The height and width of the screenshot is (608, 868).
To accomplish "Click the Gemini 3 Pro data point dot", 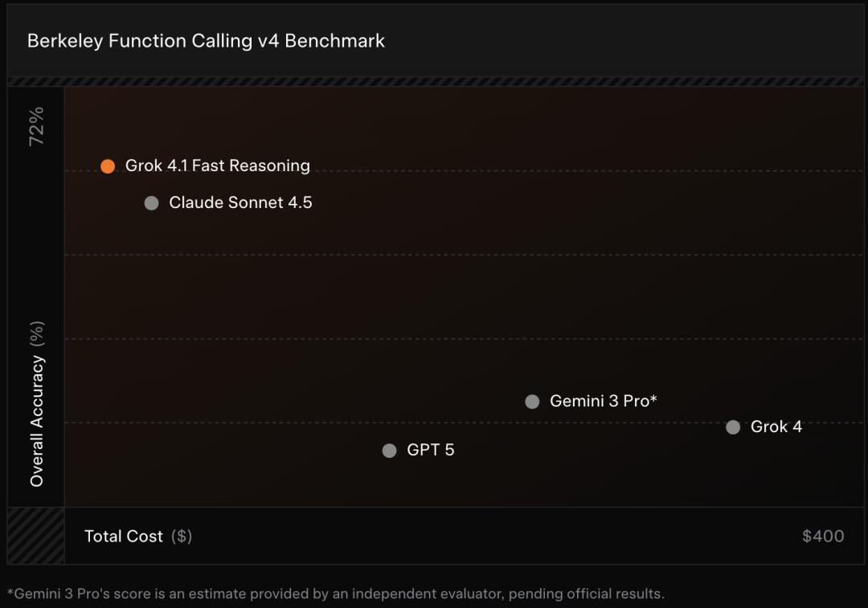I will pyautogui.click(x=532, y=402).
